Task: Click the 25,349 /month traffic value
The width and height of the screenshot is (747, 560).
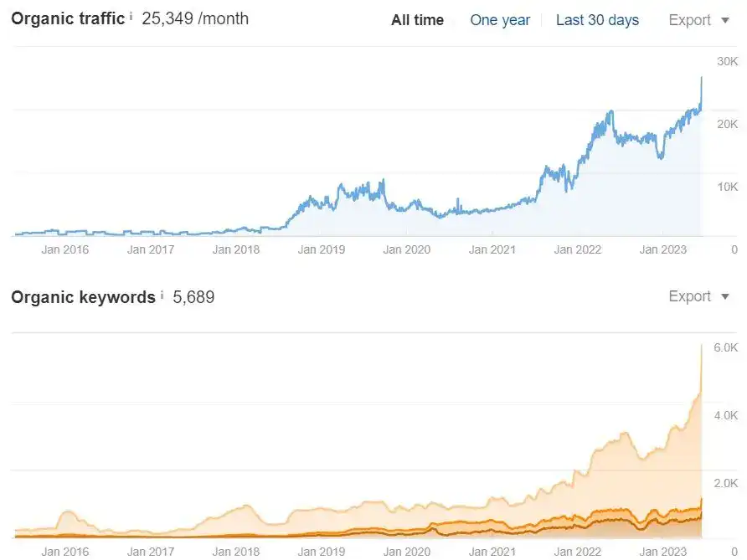Action: [x=195, y=18]
